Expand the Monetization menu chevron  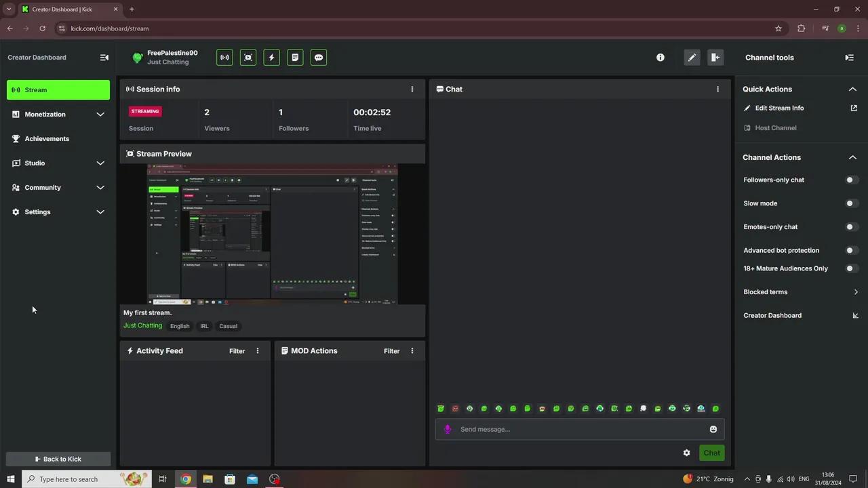click(x=100, y=115)
